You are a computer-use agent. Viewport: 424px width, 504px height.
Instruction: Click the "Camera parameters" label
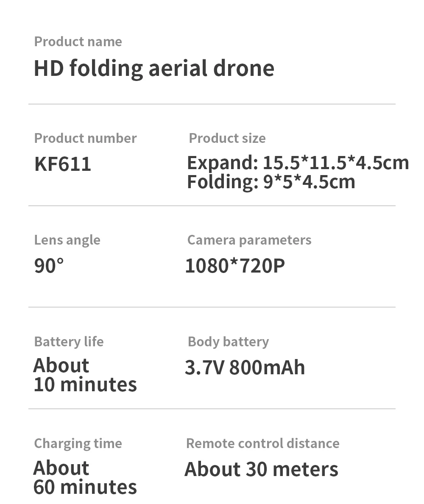click(x=249, y=240)
